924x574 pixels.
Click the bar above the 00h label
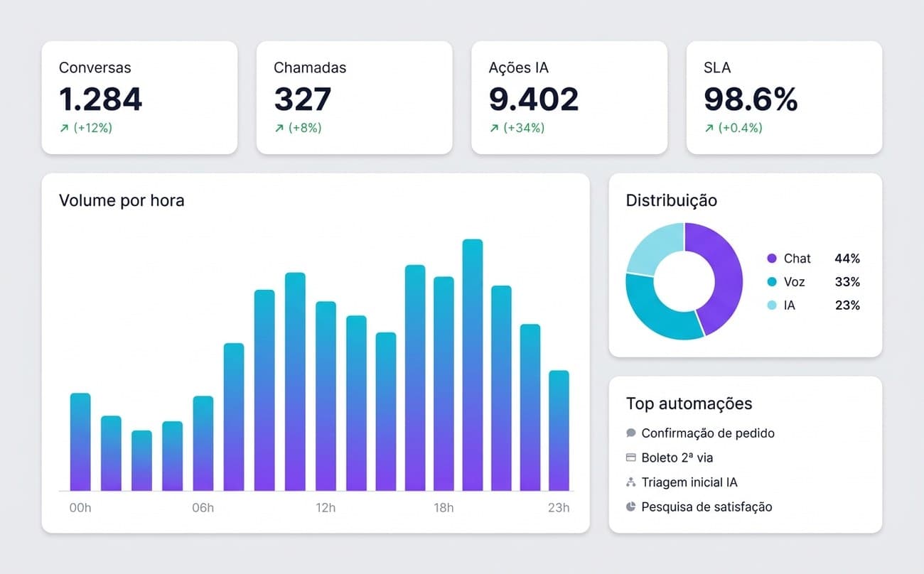(80, 442)
